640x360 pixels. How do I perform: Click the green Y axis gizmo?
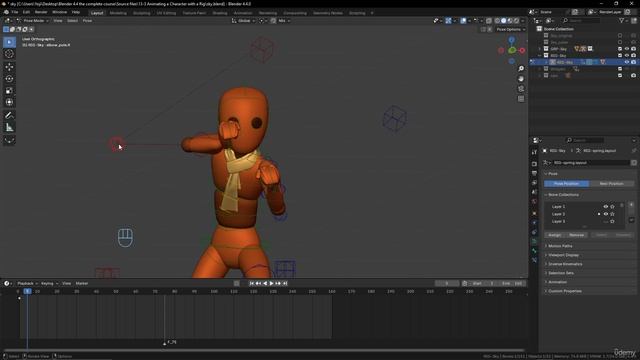pyautogui.click(x=512, y=50)
